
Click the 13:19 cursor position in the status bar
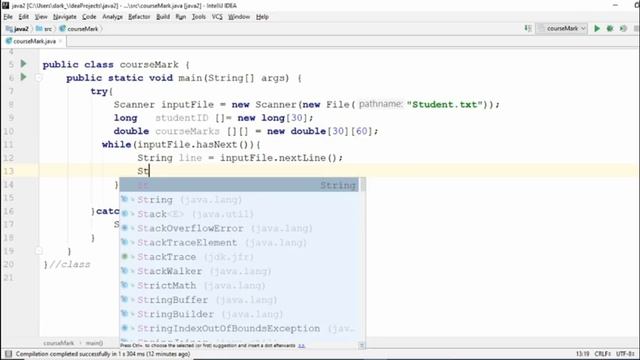(582, 354)
